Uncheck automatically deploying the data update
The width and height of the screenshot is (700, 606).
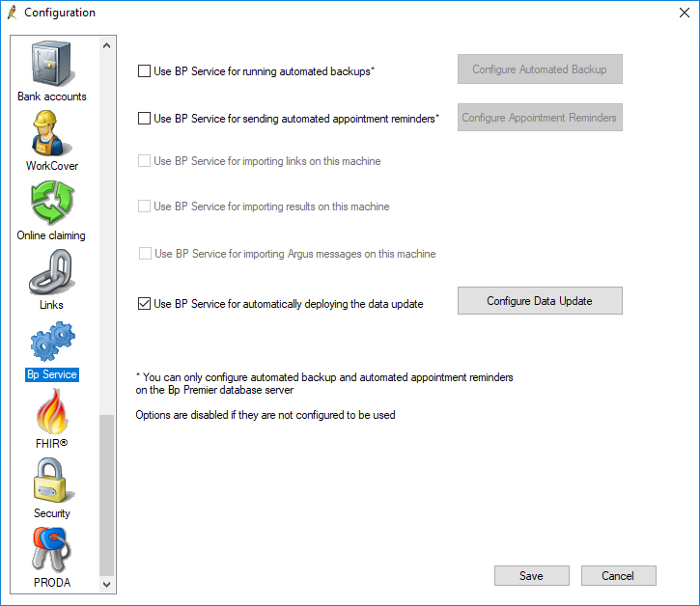pyautogui.click(x=145, y=304)
